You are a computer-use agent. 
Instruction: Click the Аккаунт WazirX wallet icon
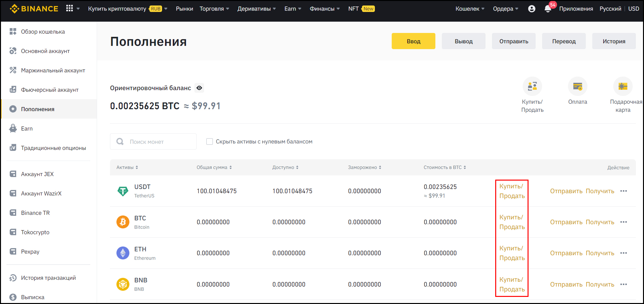click(13, 193)
